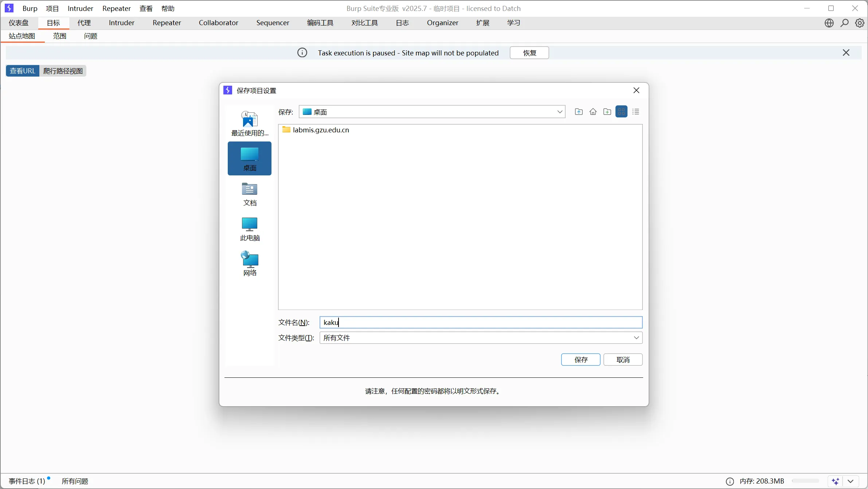Click the 保存 save button
This screenshot has width=868, height=489.
[580, 360]
